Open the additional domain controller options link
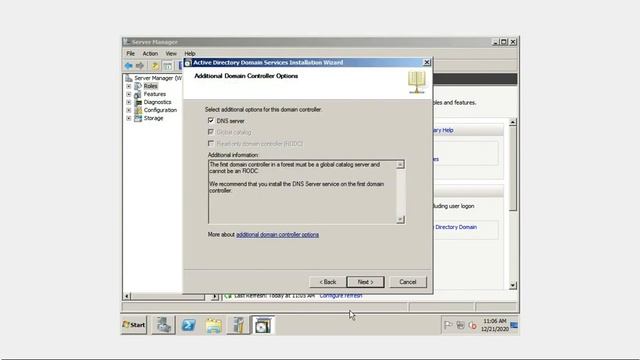Screen dimensions: 640x360 pyautogui.click(x=278, y=235)
